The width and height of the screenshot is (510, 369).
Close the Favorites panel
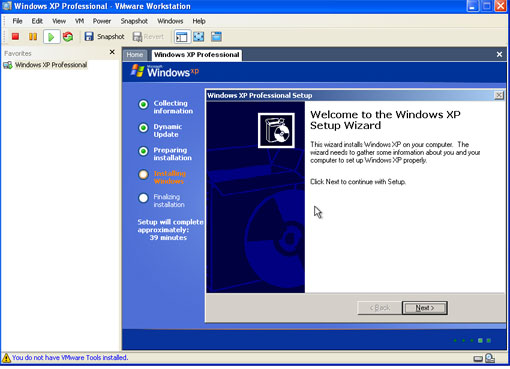coord(112,52)
